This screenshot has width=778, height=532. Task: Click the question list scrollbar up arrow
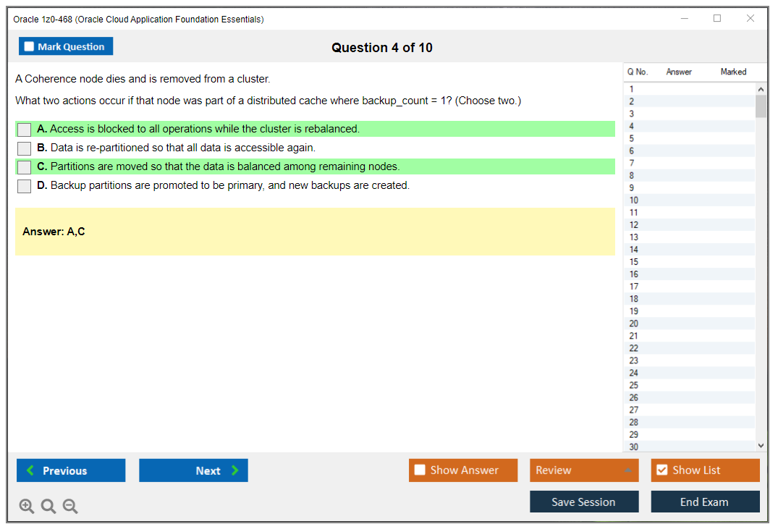pyautogui.click(x=761, y=88)
